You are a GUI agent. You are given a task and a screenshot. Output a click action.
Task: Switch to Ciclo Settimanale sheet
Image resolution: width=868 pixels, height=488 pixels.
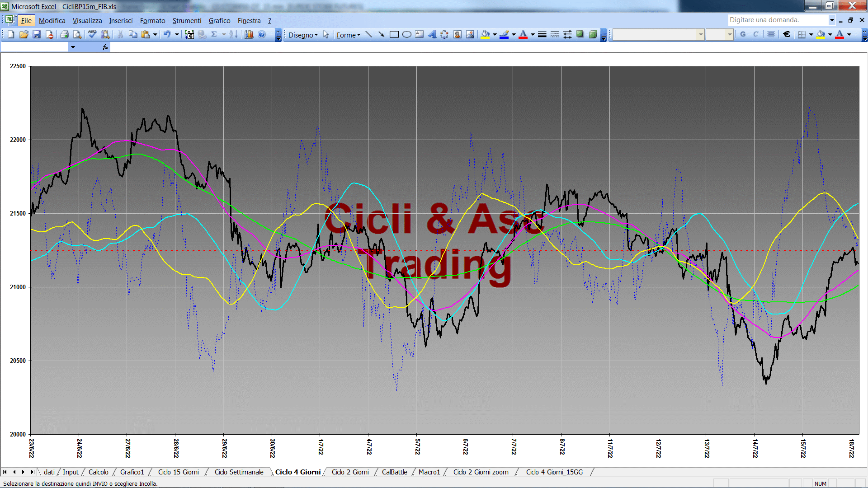pyautogui.click(x=239, y=472)
